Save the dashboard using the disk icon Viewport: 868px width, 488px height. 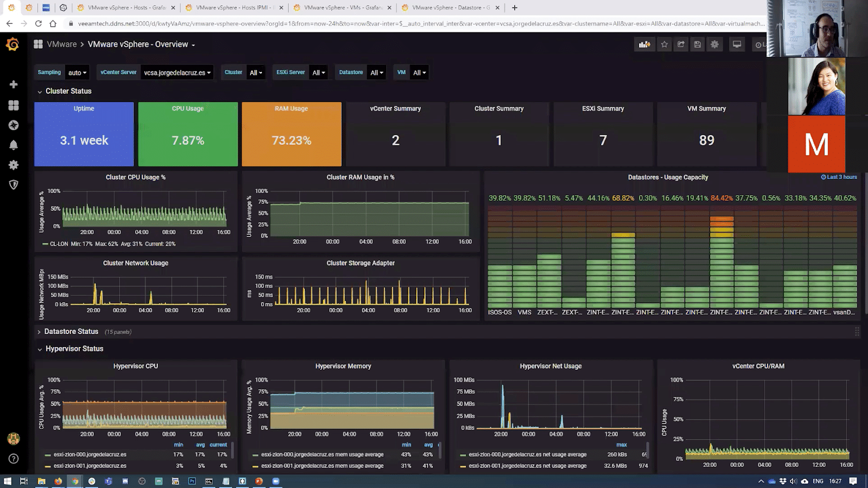click(697, 44)
